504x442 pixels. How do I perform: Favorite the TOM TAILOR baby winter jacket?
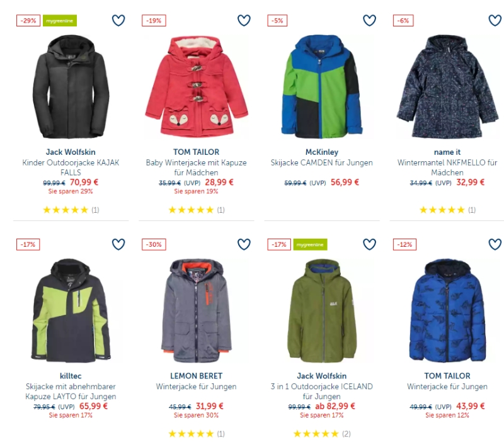(x=244, y=21)
